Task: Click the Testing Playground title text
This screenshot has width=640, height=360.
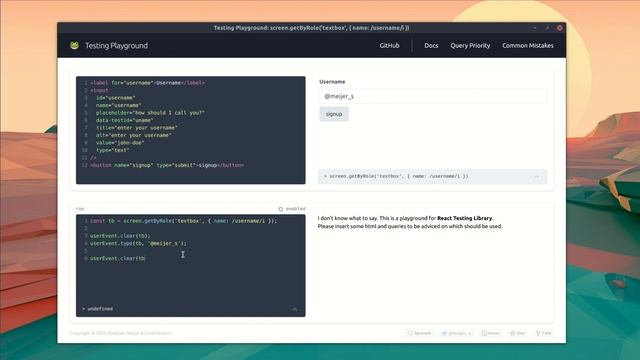Action: [116, 46]
